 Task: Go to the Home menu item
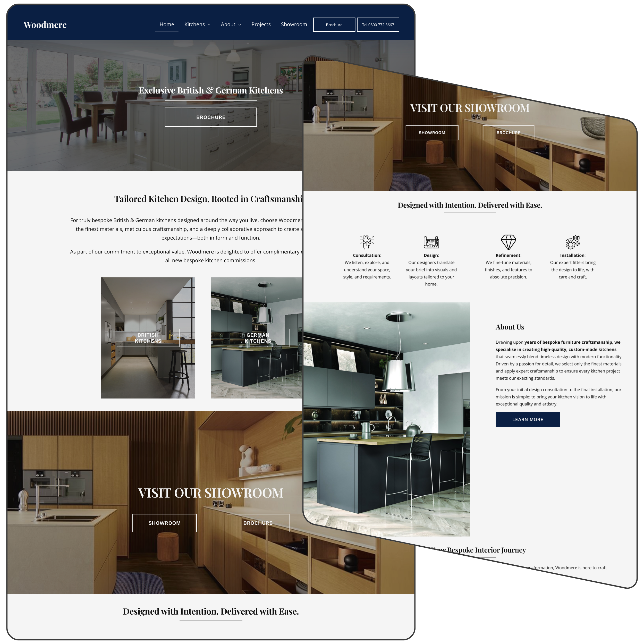point(167,24)
